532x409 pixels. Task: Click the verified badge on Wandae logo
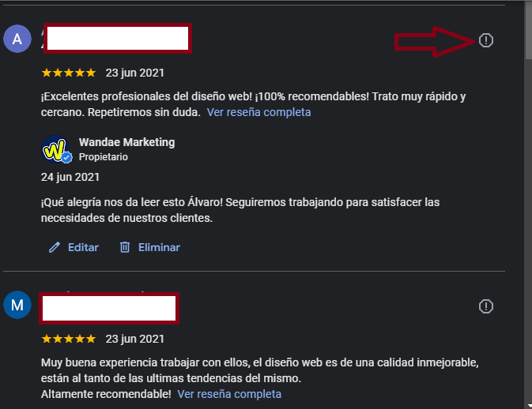[67, 158]
